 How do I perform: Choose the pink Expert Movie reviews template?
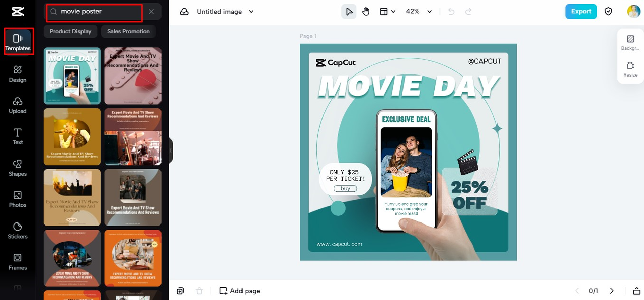(x=133, y=76)
